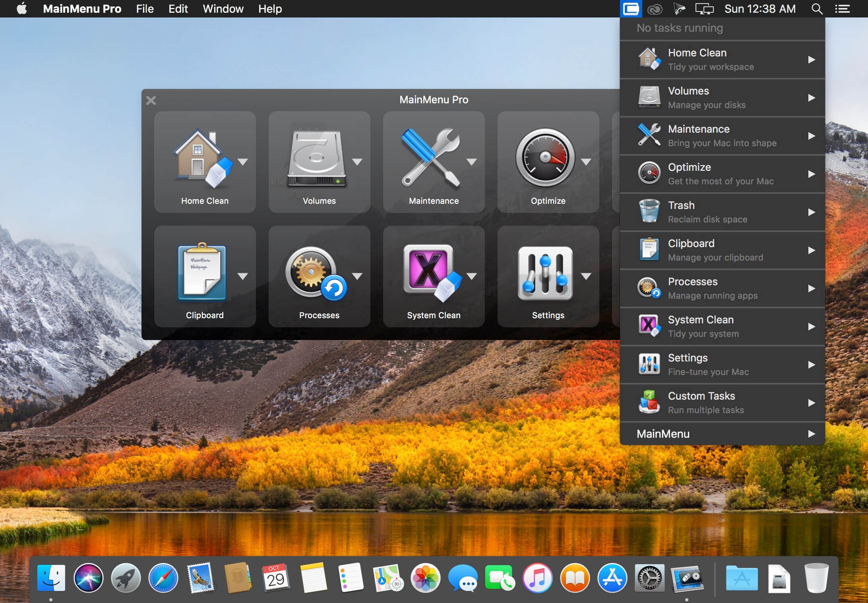
Task: Open the Window menu
Action: (223, 9)
